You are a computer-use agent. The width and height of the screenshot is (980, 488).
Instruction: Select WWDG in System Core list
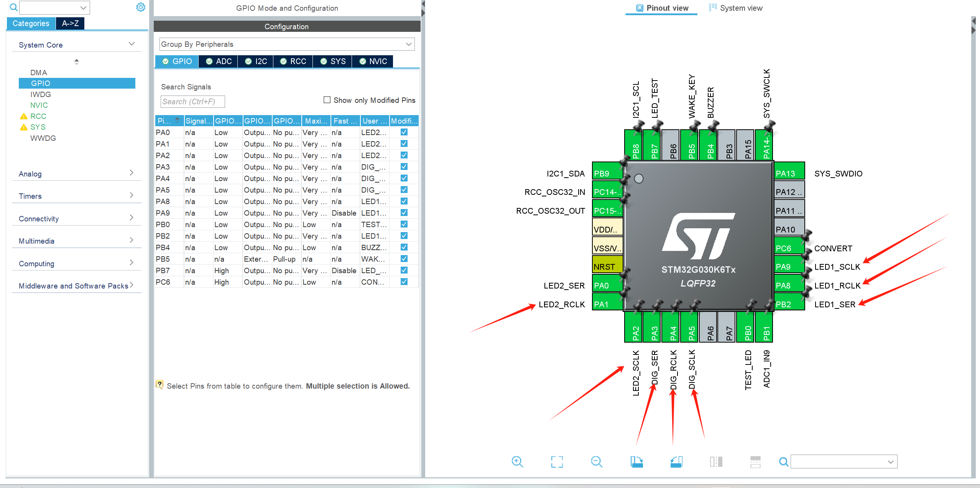43,138
